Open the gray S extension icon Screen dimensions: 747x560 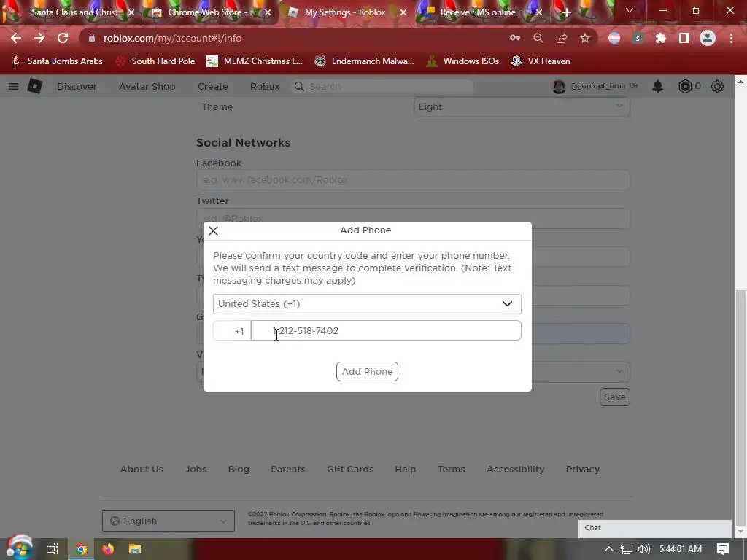tap(638, 38)
